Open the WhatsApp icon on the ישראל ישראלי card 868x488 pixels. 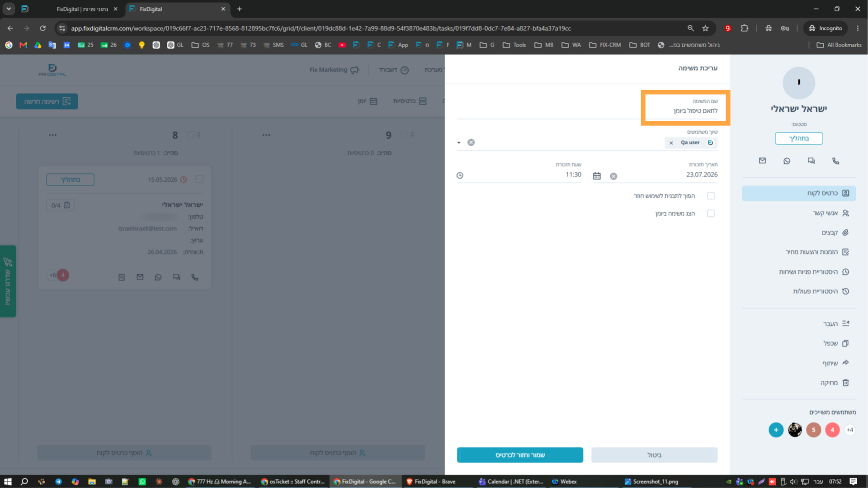point(158,277)
